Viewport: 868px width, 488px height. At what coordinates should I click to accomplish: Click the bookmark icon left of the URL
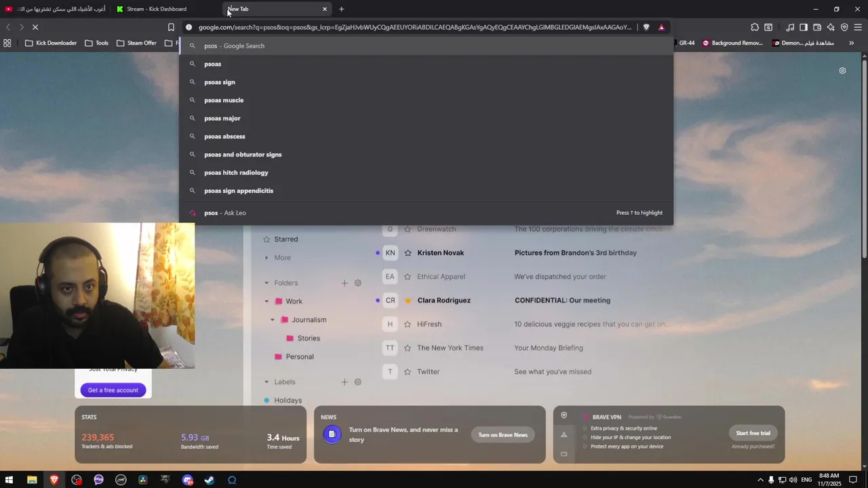[x=171, y=27]
